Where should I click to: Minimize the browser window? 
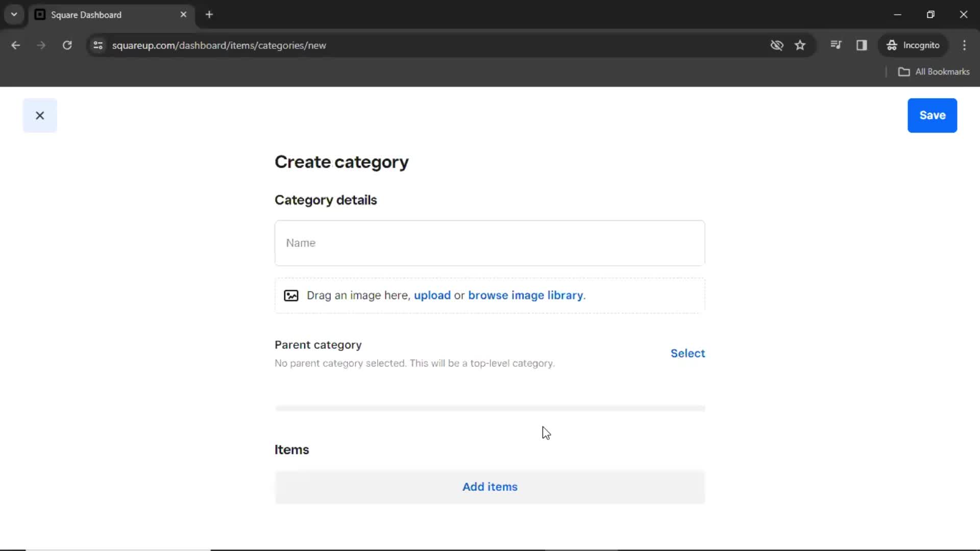[897, 15]
